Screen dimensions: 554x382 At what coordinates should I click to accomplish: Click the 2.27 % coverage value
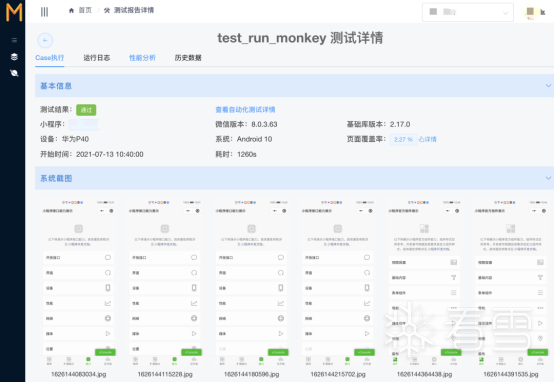point(403,140)
